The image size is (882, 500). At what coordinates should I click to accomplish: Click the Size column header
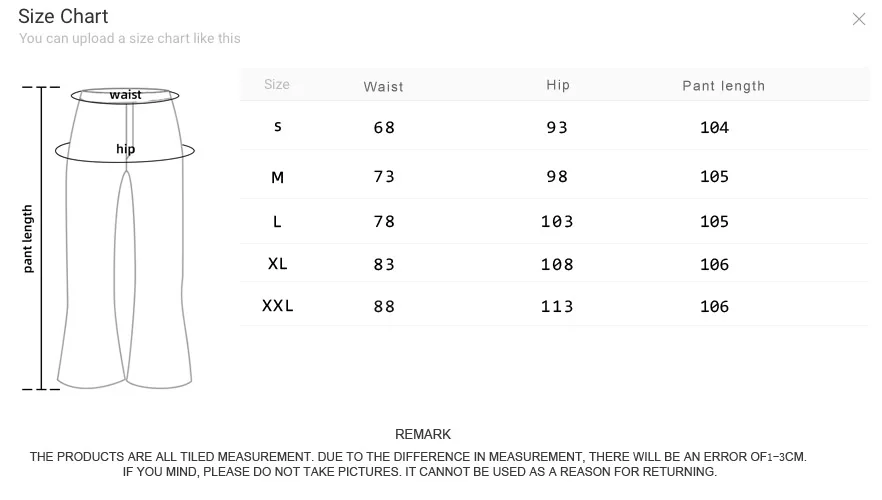tap(277, 84)
